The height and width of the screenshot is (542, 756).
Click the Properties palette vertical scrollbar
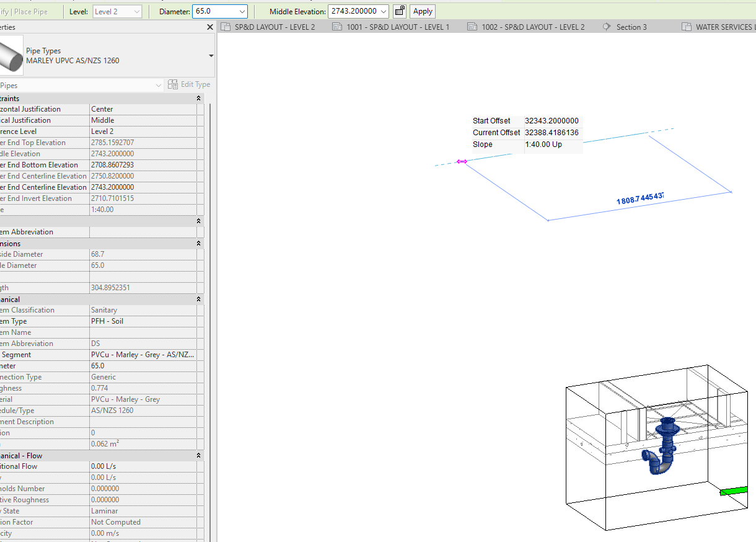209,322
